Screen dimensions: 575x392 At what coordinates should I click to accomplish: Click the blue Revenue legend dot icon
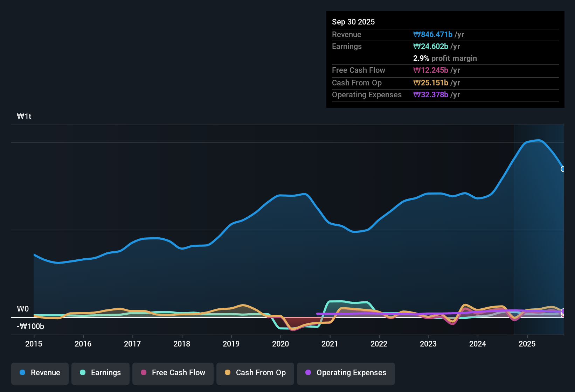point(22,373)
